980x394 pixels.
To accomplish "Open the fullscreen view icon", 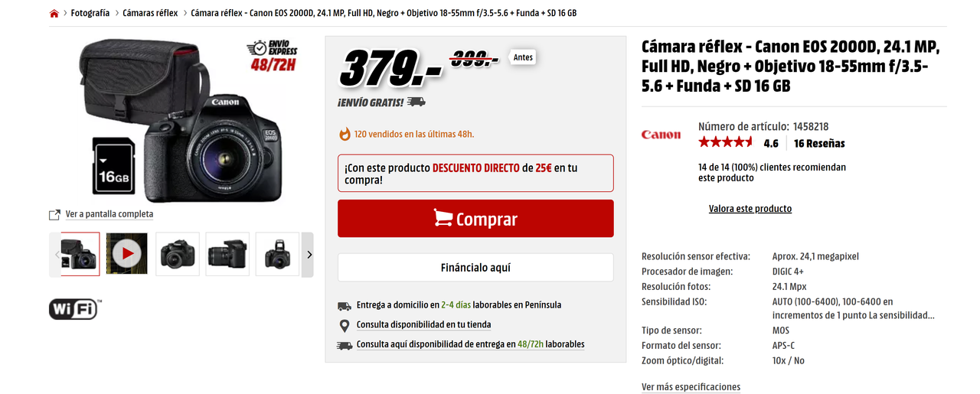I will [54, 214].
